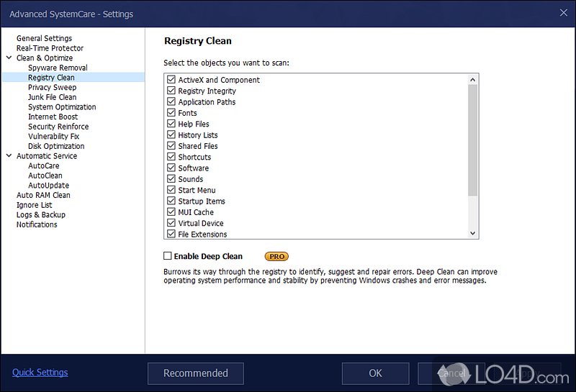Confirm with the OK button
Screen dimensions: 576x392
[375, 373]
